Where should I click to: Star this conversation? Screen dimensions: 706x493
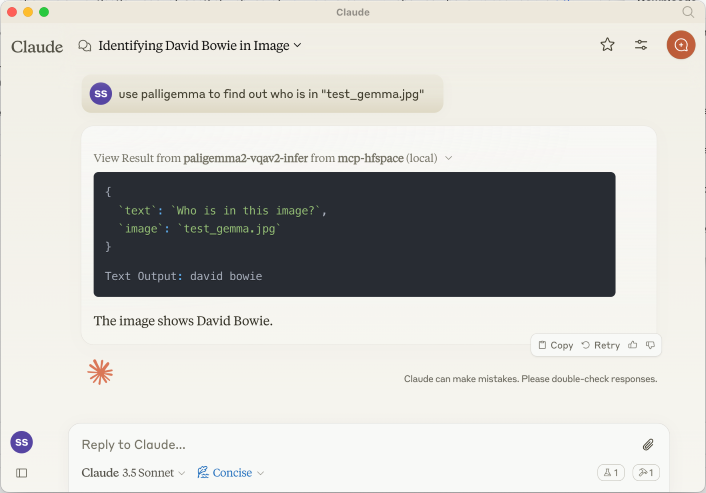click(x=607, y=45)
